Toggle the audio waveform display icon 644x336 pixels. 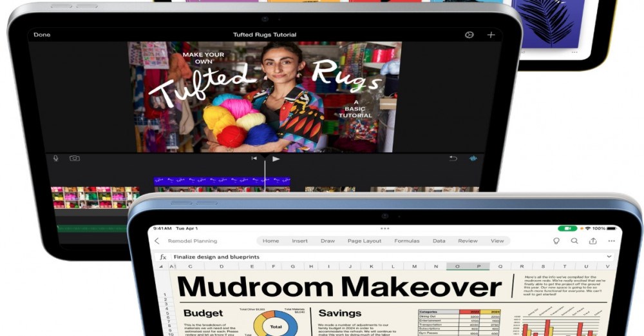[x=473, y=159]
